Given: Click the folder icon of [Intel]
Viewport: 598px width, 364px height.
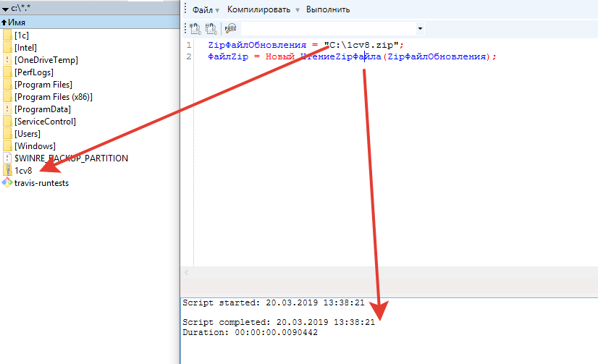Looking at the screenshot, I should (7, 48).
